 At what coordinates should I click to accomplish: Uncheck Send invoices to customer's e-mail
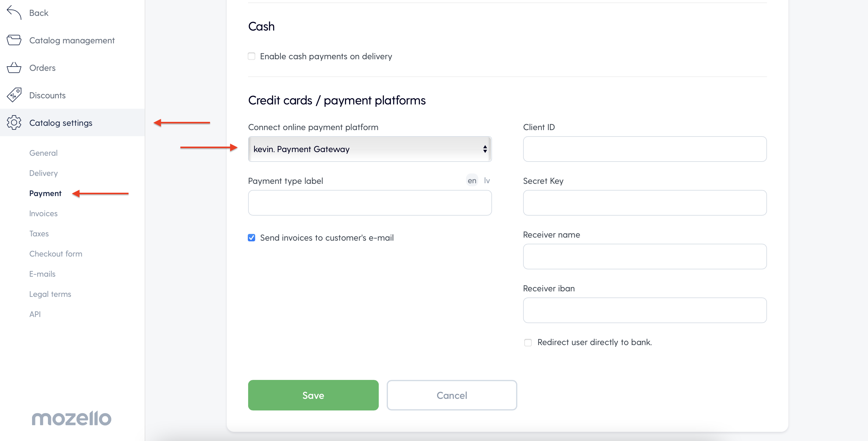click(251, 238)
